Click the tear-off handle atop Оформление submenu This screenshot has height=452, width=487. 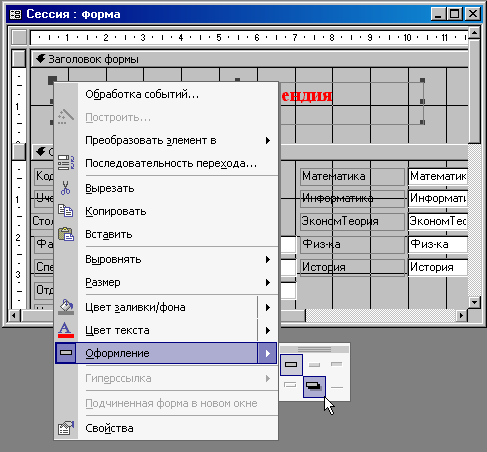pyautogui.click(x=314, y=349)
